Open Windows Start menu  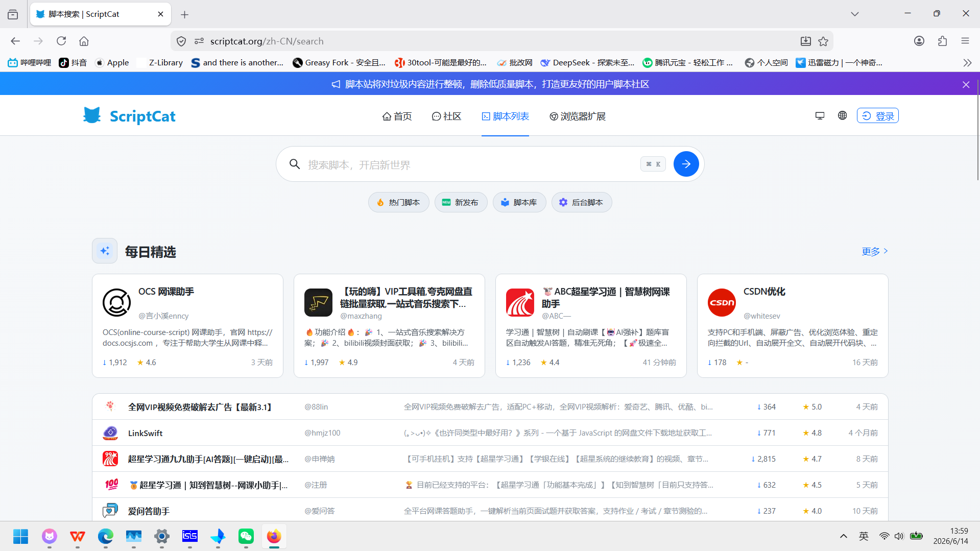click(x=21, y=536)
